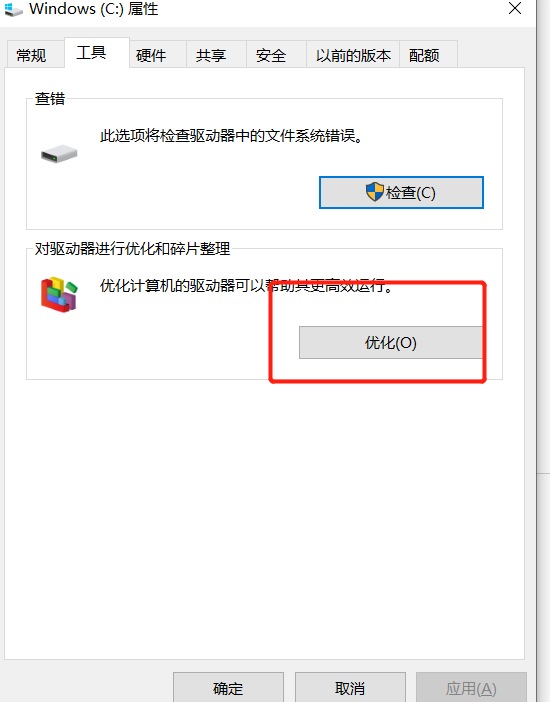Click the 对驱动器进行优化和碎片整理 group heading

[133, 248]
